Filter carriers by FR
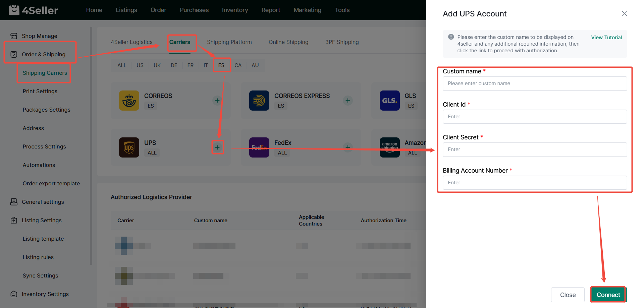Image resolution: width=644 pixels, height=308 pixels. [191, 65]
